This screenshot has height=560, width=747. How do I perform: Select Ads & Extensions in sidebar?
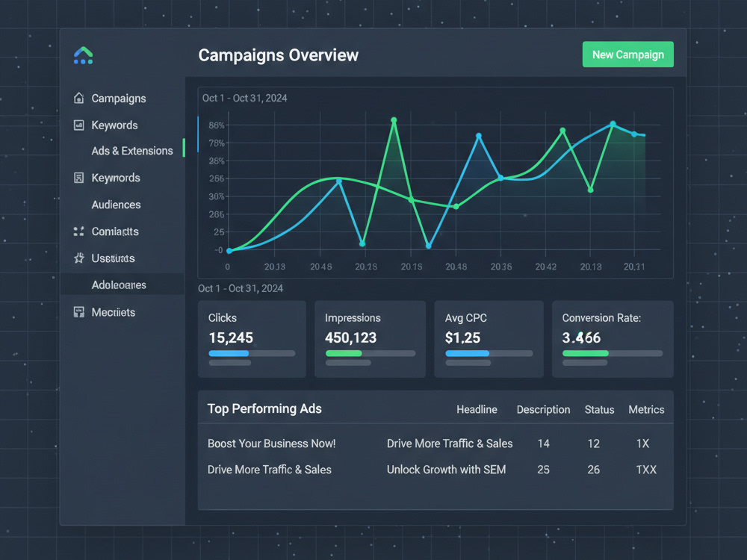tap(132, 151)
